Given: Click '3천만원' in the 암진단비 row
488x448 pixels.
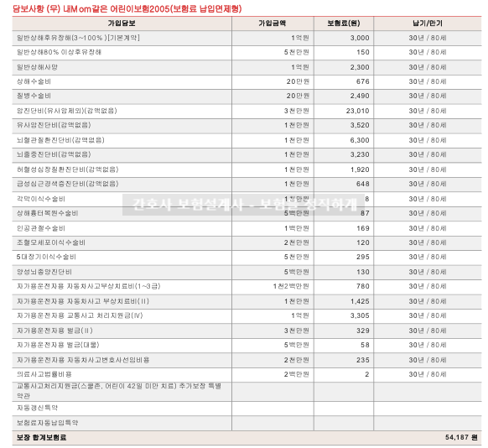Looking at the screenshot, I should point(296,111).
